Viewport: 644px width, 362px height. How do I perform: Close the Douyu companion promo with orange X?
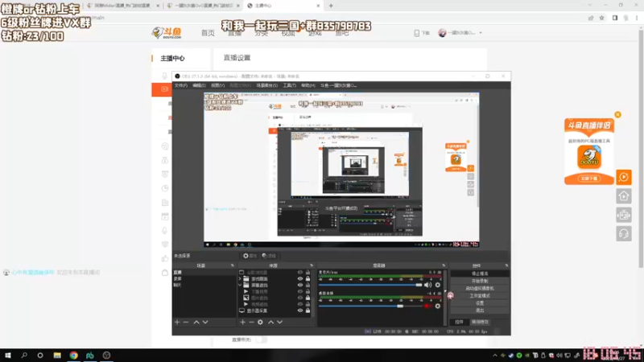coord(617,114)
